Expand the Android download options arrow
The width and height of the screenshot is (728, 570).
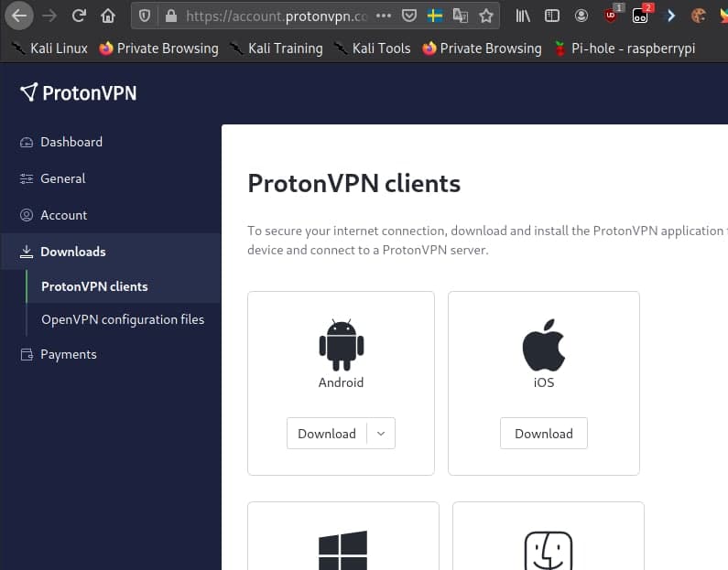[x=381, y=434]
